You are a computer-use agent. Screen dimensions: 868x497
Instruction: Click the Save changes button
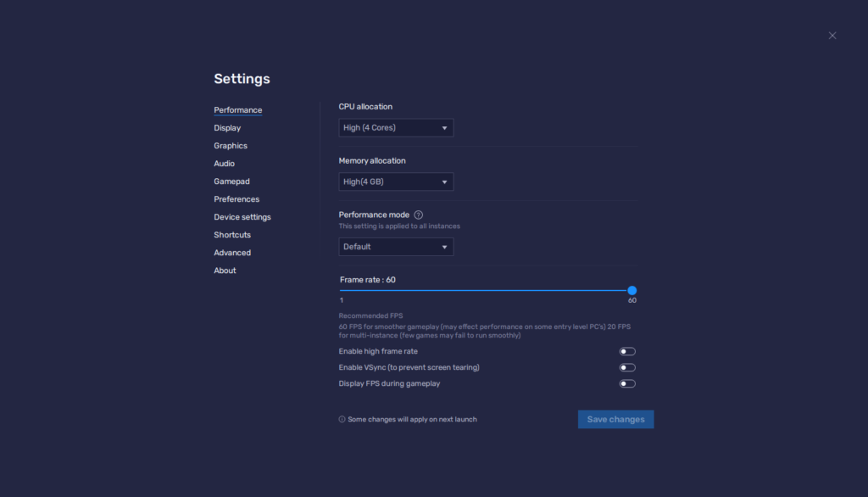[615, 418]
